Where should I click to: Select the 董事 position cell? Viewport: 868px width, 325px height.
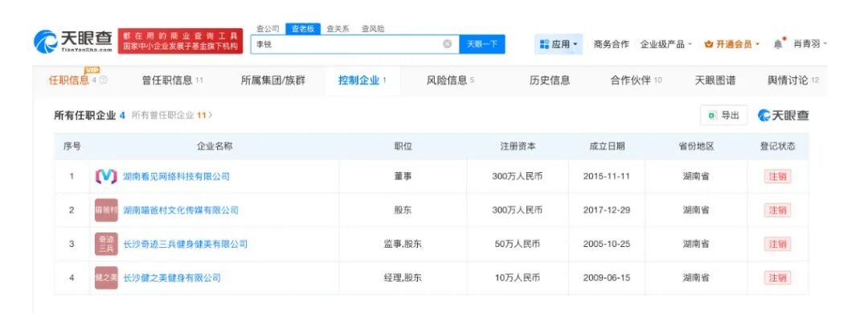coord(403,177)
